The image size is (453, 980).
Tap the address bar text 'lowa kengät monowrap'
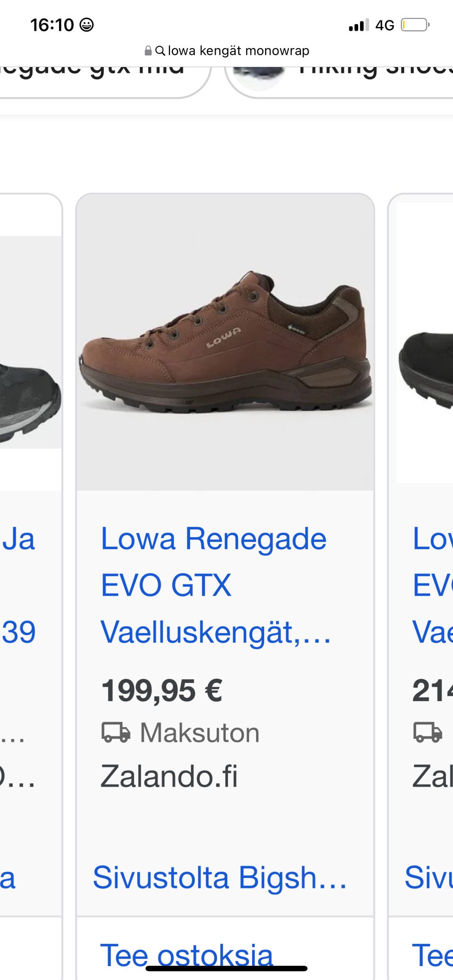(x=238, y=50)
